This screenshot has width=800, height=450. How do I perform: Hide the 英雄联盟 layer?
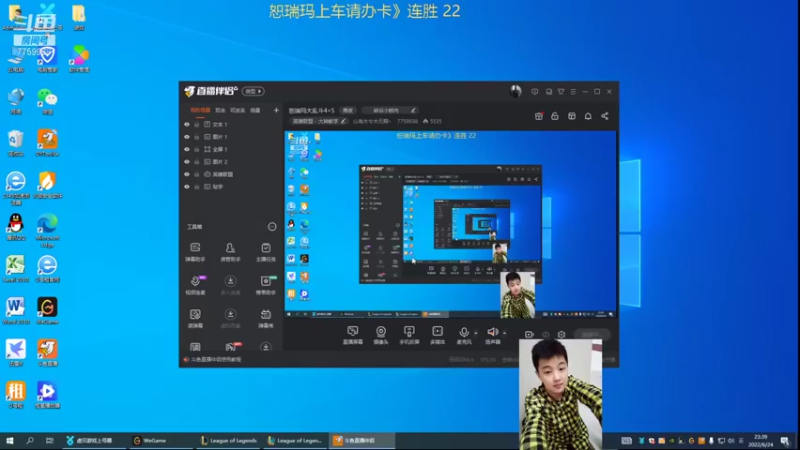187,174
